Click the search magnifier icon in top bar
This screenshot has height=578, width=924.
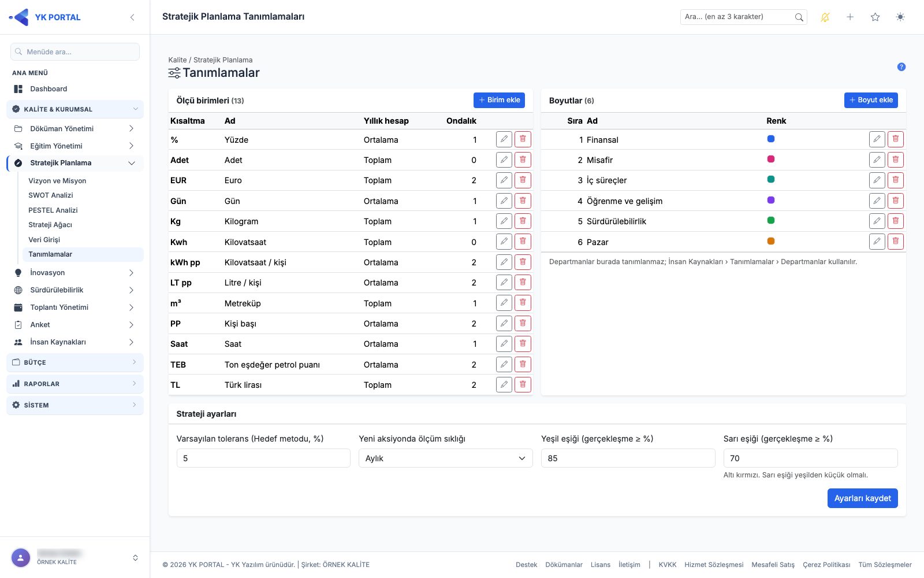pyautogui.click(x=799, y=17)
